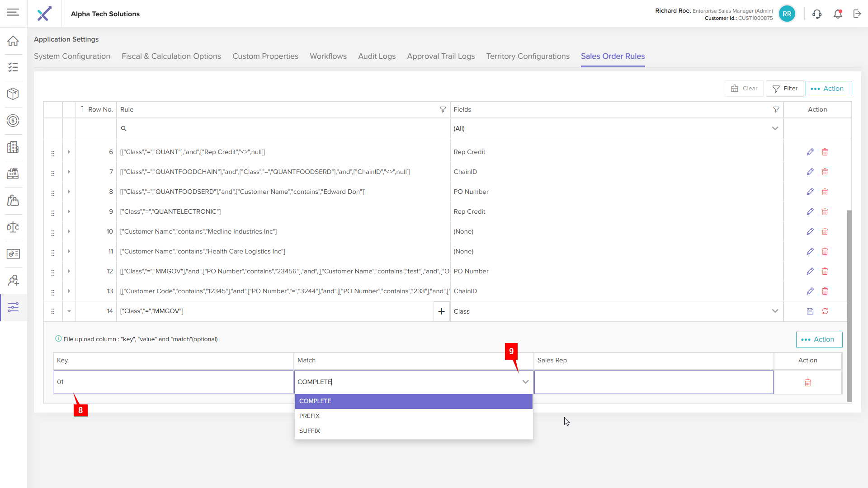This screenshot has height=488, width=868.
Task: Click the Filter button
Action: (784, 89)
